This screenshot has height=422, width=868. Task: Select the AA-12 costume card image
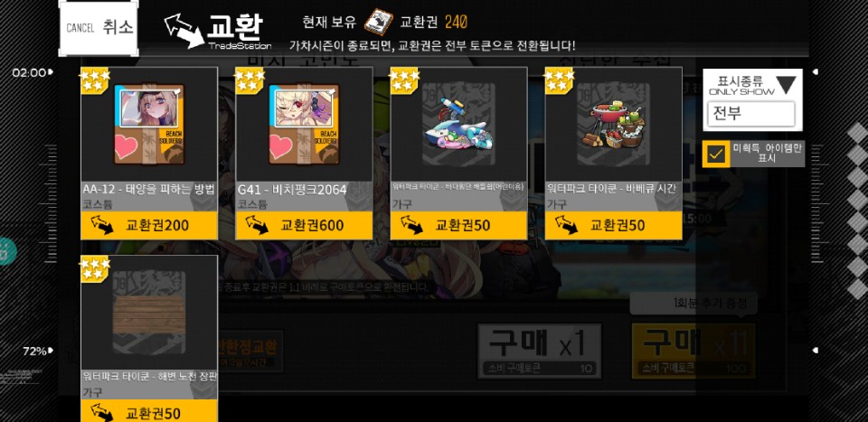point(149,125)
